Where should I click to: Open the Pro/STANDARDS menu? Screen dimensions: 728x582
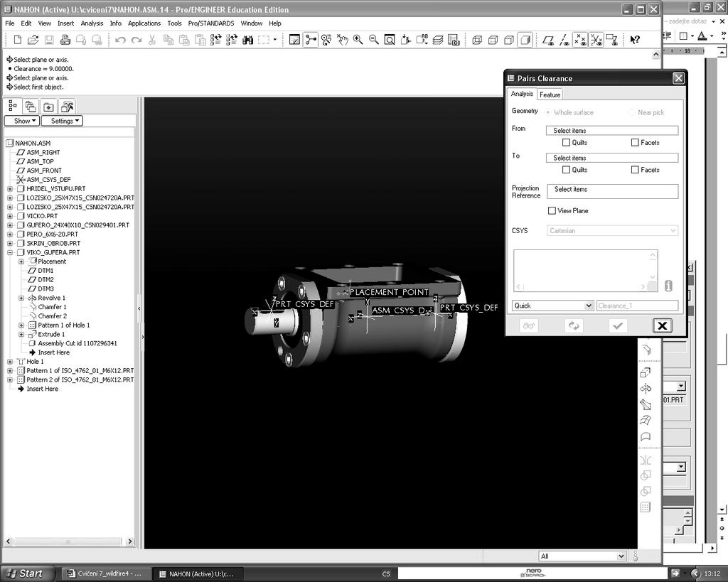coord(210,23)
